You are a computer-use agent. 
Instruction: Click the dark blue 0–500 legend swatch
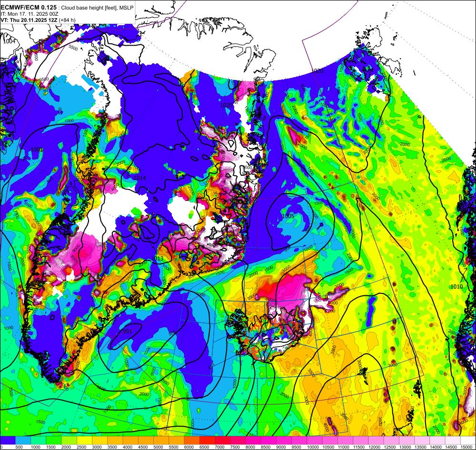[x=8, y=440]
